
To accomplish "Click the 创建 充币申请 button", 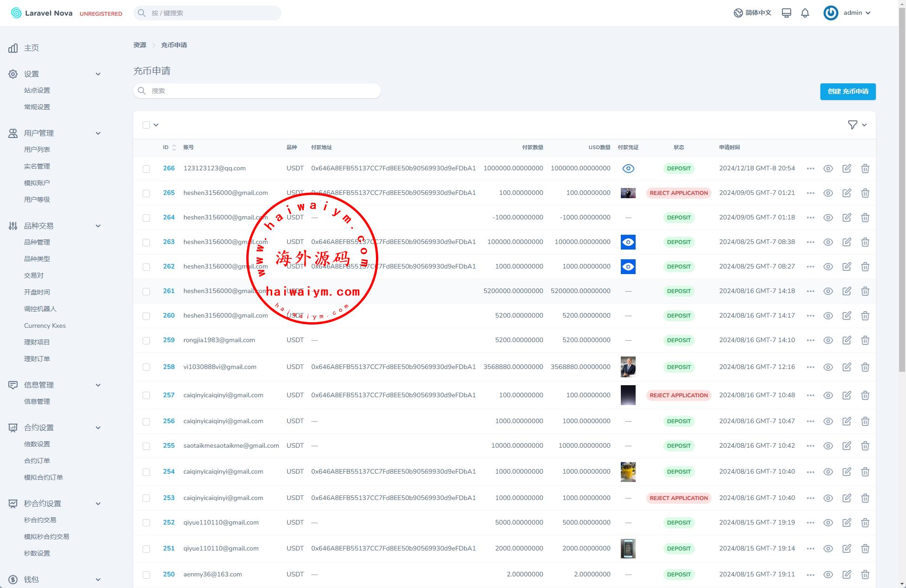I will click(848, 92).
